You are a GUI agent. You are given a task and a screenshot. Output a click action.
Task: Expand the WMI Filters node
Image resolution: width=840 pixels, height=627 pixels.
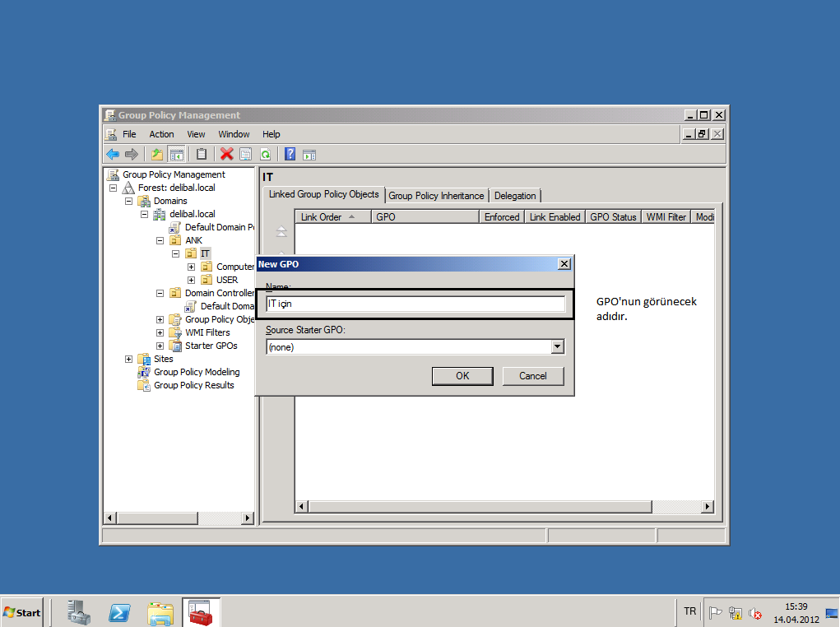click(160, 332)
